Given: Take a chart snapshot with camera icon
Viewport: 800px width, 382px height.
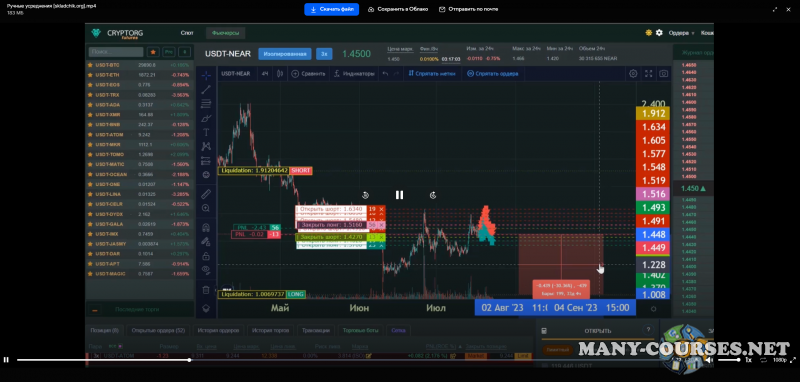Looking at the screenshot, I should (663, 73).
